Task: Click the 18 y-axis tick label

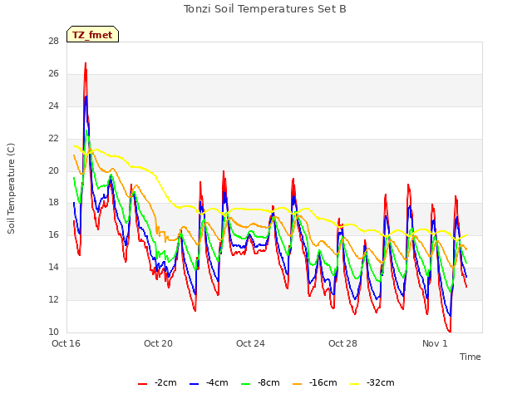Action: [53, 203]
